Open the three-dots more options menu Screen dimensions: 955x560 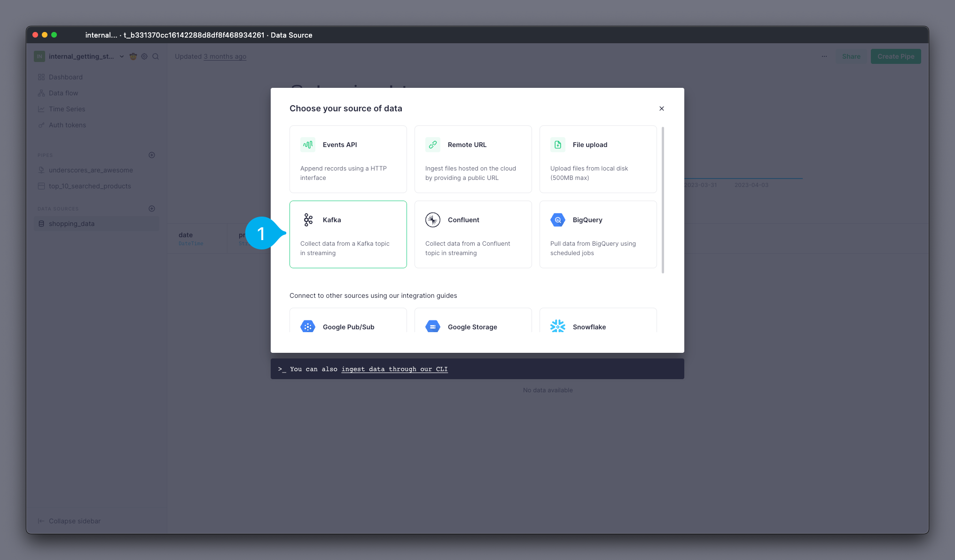pos(824,56)
